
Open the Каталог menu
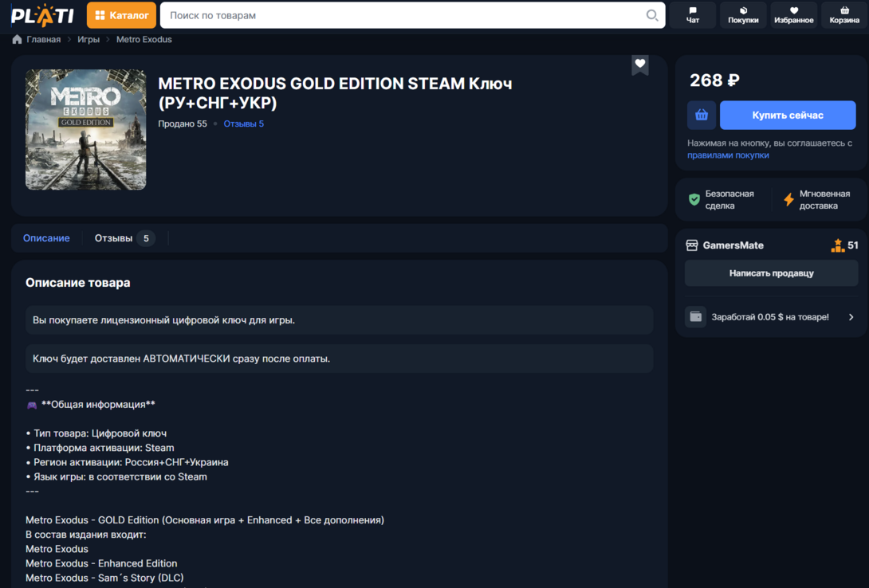[121, 15]
